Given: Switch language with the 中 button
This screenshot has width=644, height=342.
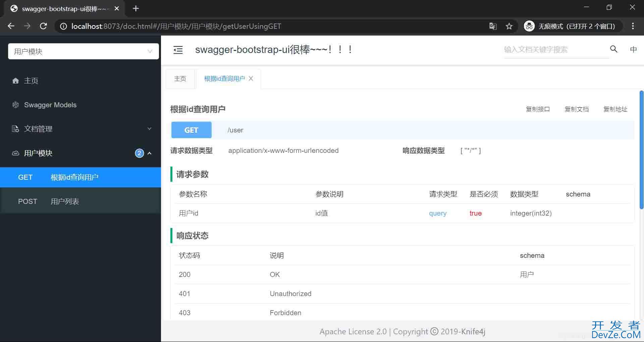Looking at the screenshot, I should pyautogui.click(x=633, y=50).
